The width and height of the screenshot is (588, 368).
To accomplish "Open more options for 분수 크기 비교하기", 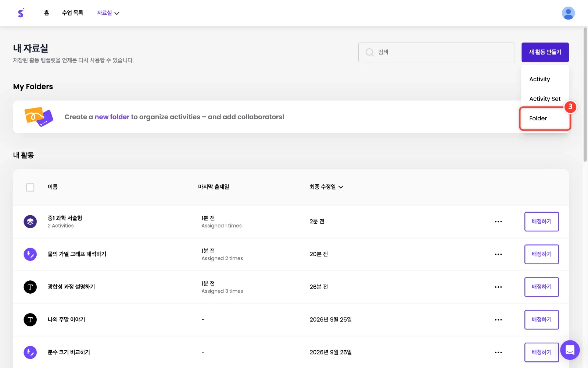I will click(498, 353).
